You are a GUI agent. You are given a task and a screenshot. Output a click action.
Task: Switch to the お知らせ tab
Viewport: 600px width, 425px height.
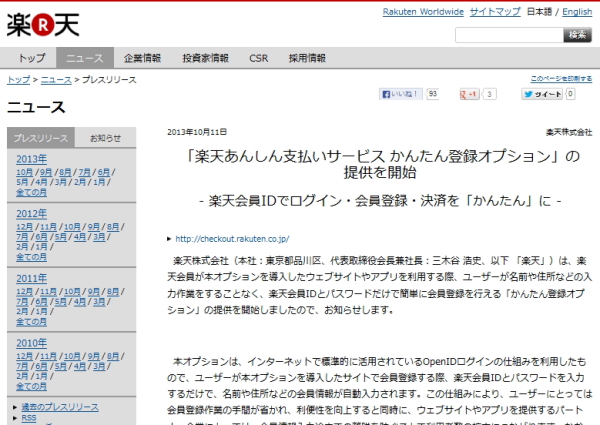coord(105,138)
